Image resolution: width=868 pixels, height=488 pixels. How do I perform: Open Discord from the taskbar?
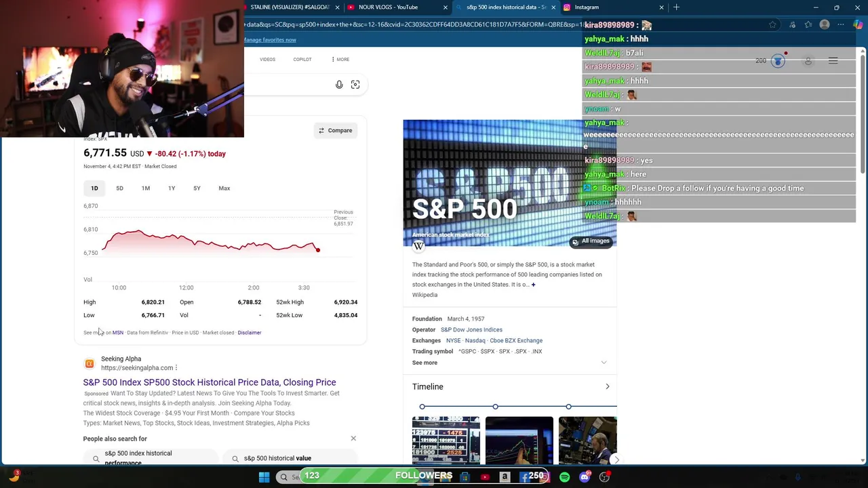tap(585, 477)
